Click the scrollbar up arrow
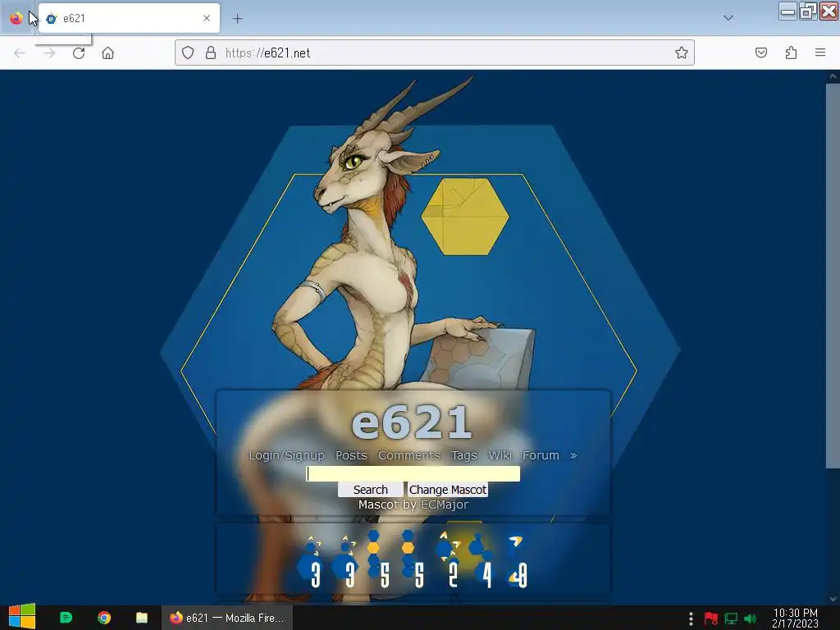 click(x=833, y=76)
